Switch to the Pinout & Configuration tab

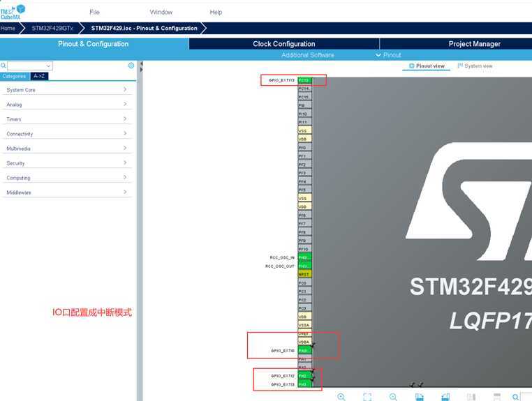point(94,44)
